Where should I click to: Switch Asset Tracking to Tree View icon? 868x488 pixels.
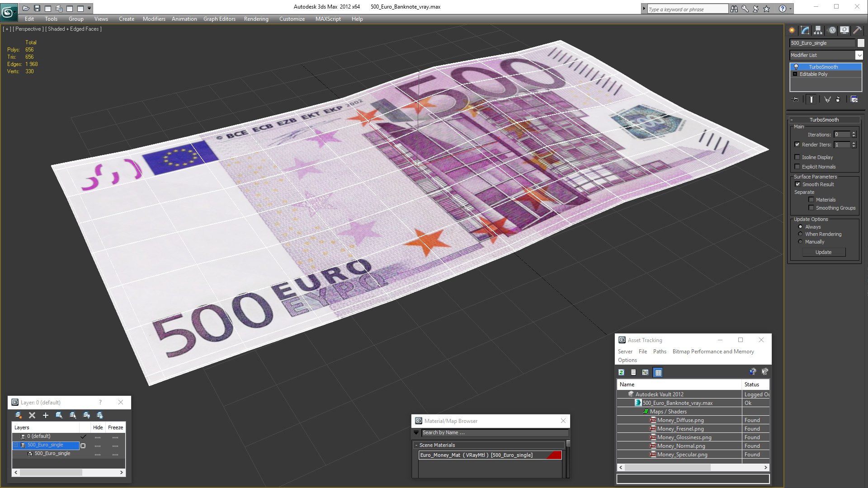pyautogui.click(x=646, y=372)
